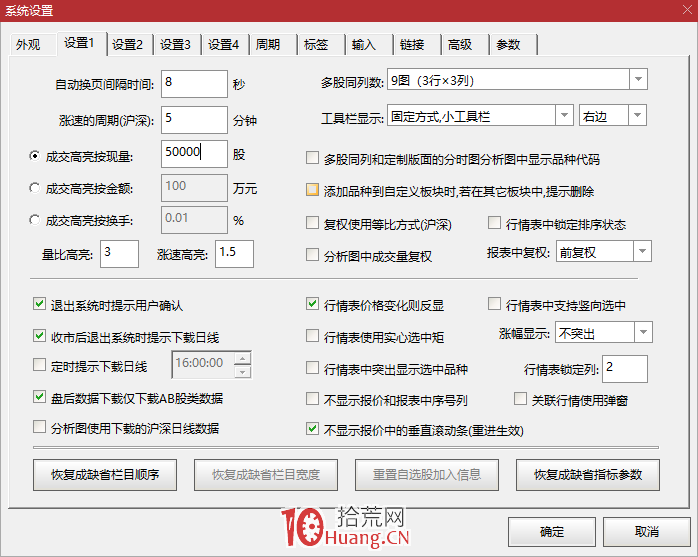Image resolution: width=698 pixels, height=557 pixels.
Task: Click the 成交高亮按现量 value field
Action: click(x=194, y=154)
